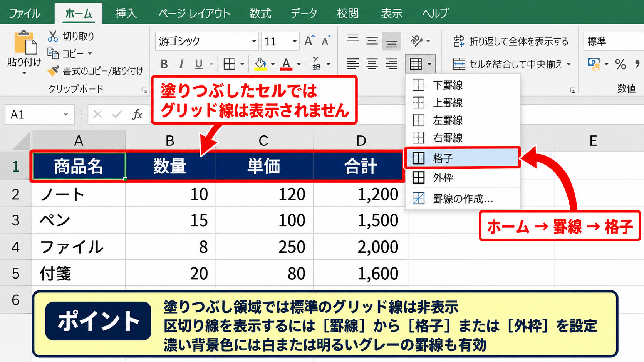Image resolution: width=644 pixels, height=362 pixels.
Task: Toggle Underline formatting
Action: 199,64
